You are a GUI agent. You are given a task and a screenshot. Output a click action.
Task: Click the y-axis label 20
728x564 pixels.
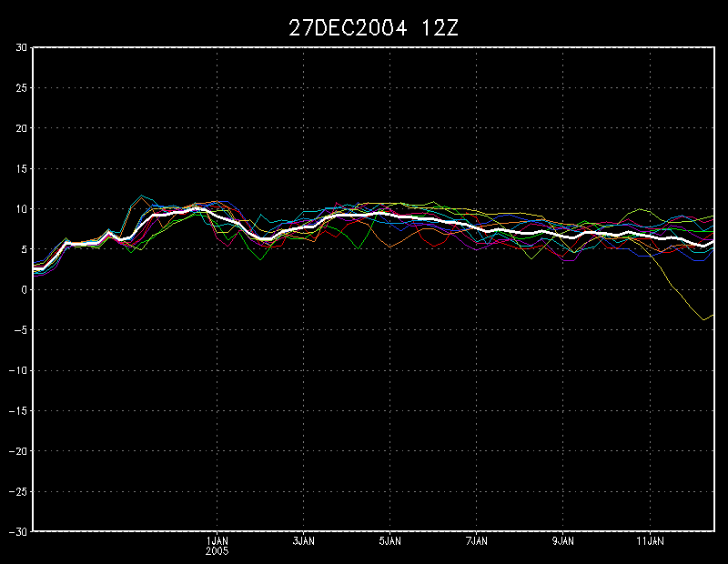coord(21,128)
